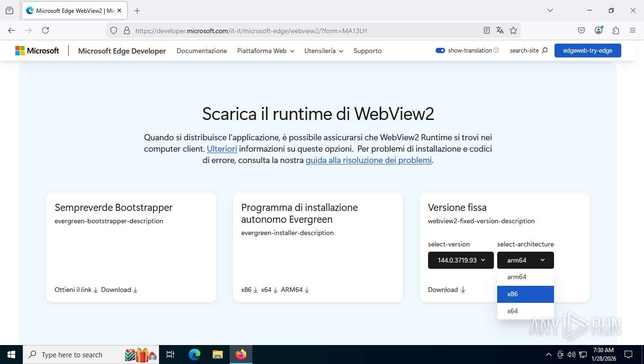Image resolution: width=644 pixels, height=364 pixels.
Task: Open the Supporto menu item
Action: tap(367, 51)
